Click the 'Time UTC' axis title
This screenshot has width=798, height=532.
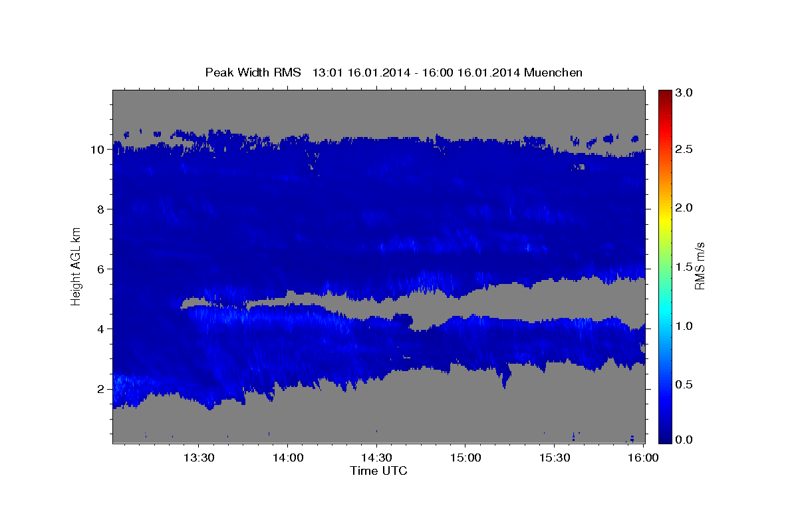point(378,471)
